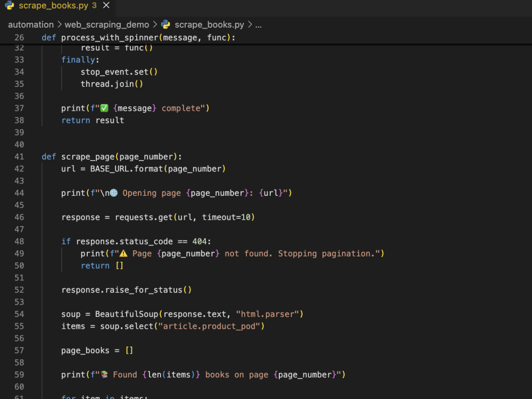The image size is (532, 399).
Task: Select the scrape_books.py editor tab
Action: point(57,6)
